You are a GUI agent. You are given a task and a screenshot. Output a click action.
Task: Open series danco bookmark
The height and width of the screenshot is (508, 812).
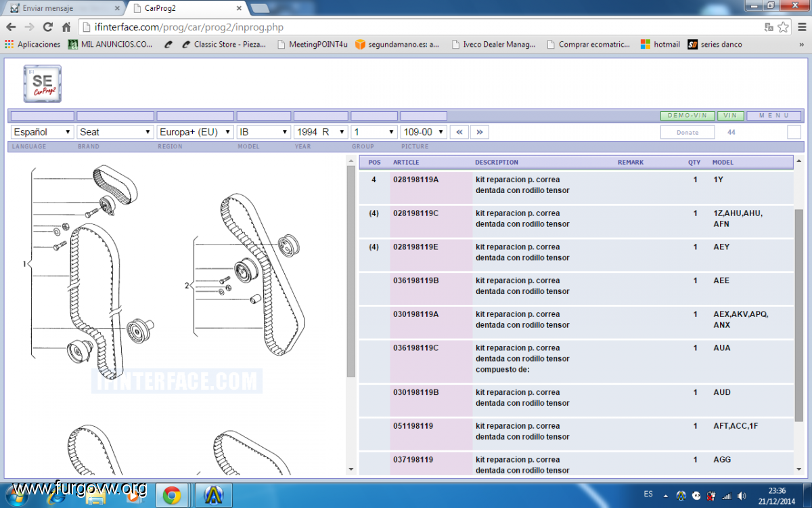pyautogui.click(x=715, y=44)
